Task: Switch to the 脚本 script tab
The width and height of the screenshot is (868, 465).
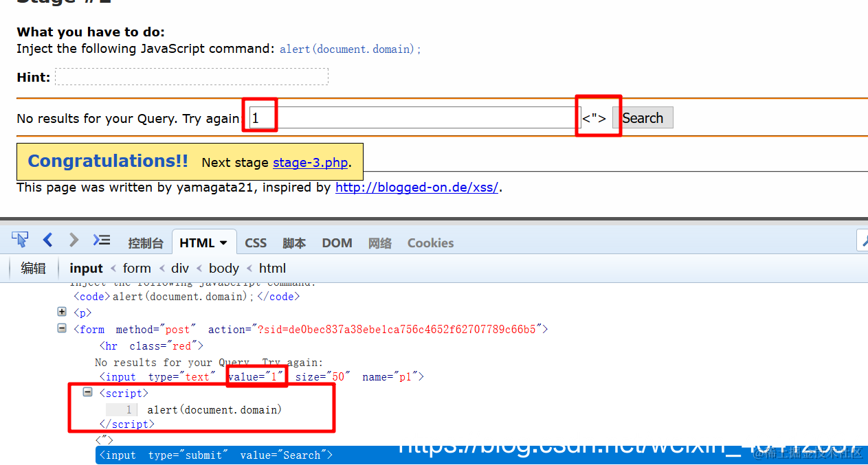Action: point(294,242)
